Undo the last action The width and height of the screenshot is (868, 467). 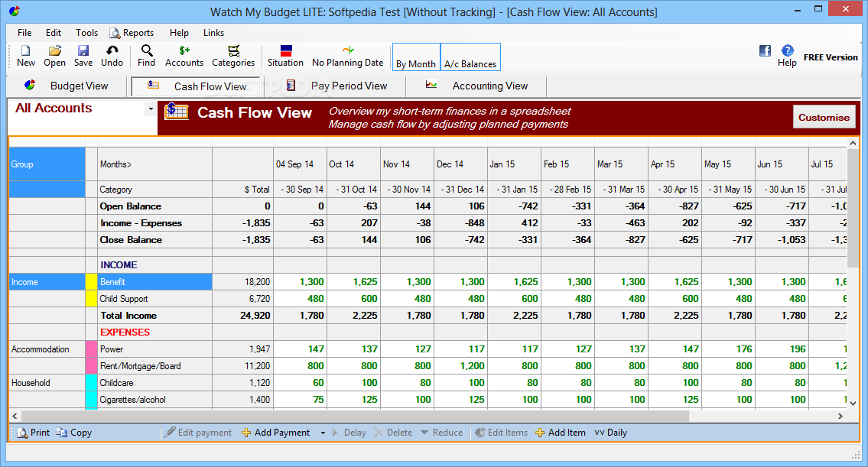coord(112,57)
